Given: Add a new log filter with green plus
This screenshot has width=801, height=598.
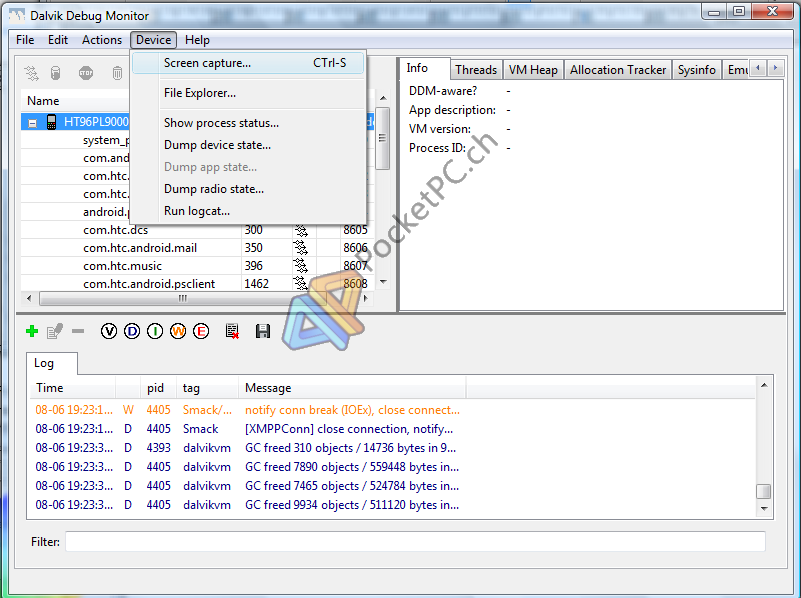Looking at the screenshot, I should coord(32,331).
